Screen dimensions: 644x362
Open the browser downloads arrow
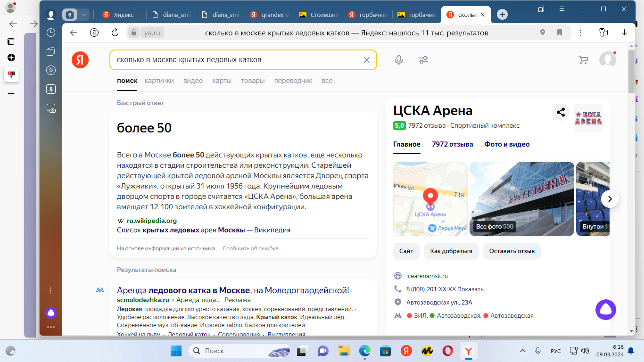625,33
